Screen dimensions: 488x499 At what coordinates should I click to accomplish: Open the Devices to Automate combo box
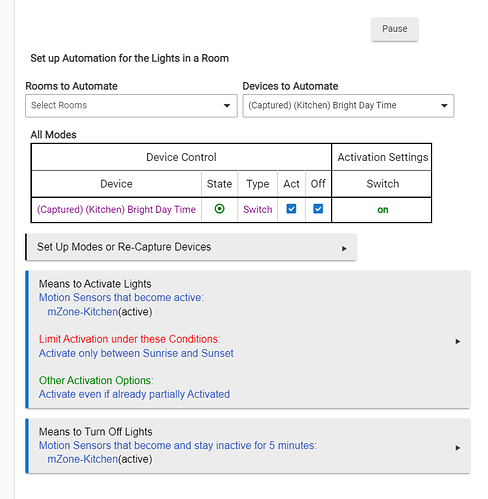coord(348,106)
